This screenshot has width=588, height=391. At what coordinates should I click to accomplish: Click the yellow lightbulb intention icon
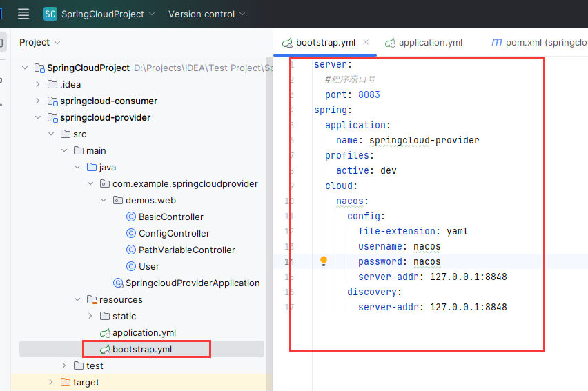tap(323, 261)
